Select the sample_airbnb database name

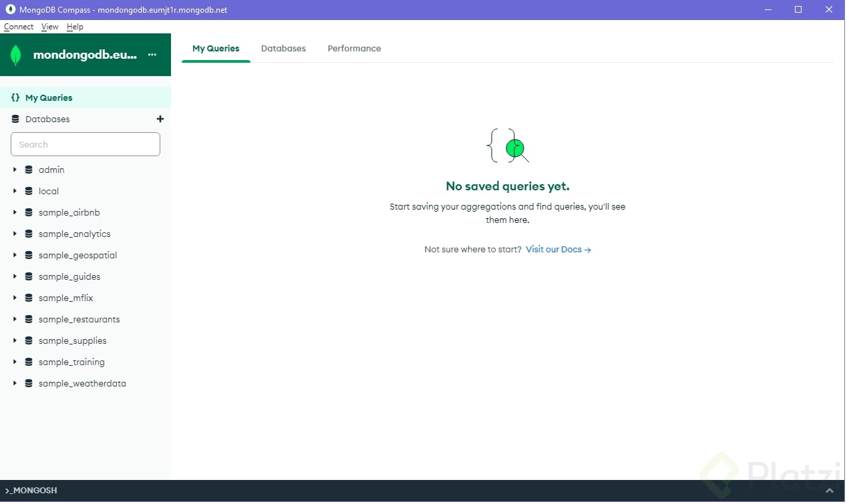[x=69, y=212]
